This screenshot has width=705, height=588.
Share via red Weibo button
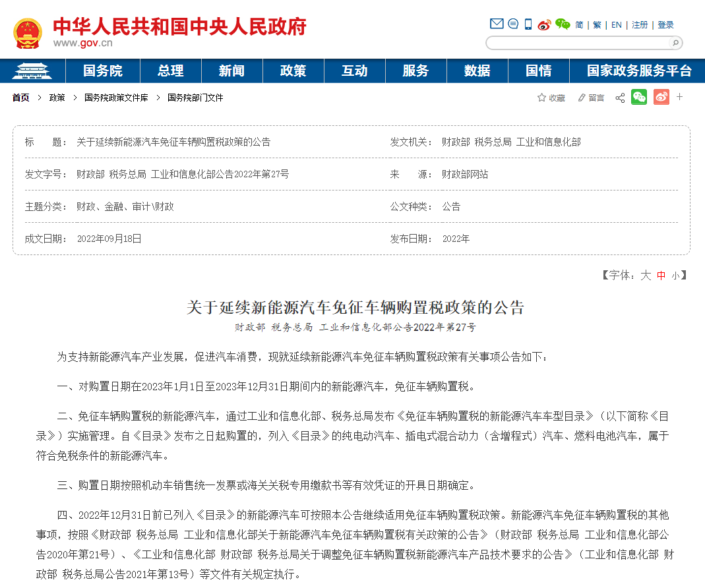coord(661,97)
